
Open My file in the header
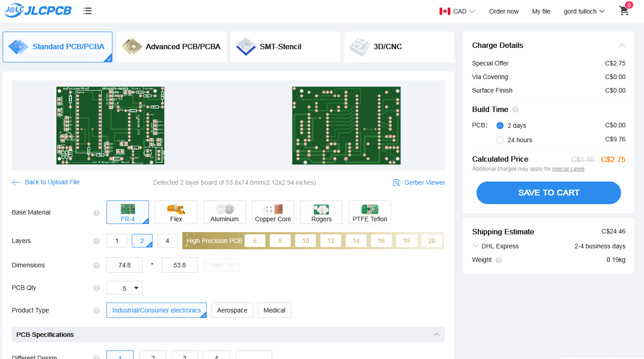pyautogui.click(x=541, y=11)
